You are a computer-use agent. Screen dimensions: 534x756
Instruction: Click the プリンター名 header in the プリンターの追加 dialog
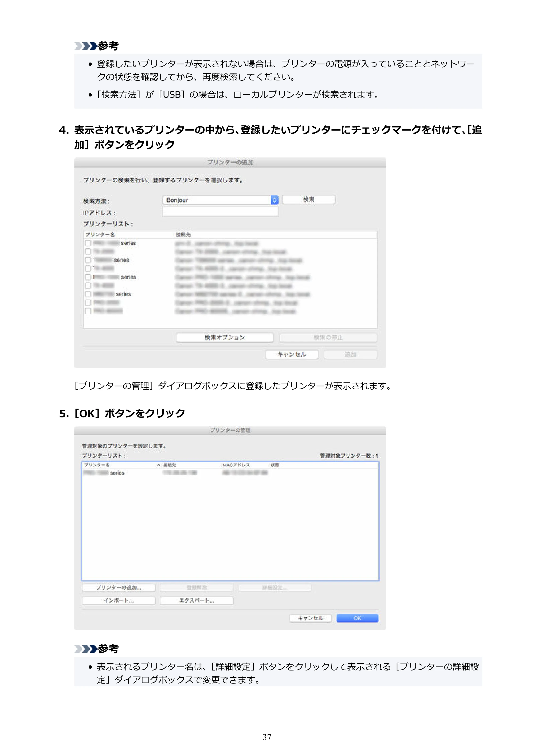tap(100, 234)
